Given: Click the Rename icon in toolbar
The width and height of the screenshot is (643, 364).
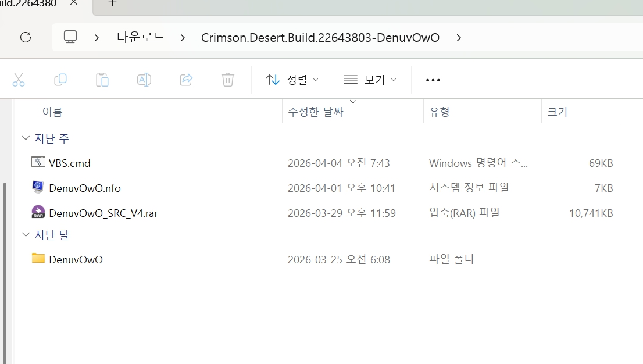Looking at the screenshot, I should pyautogui.click(x=144, y=80).
